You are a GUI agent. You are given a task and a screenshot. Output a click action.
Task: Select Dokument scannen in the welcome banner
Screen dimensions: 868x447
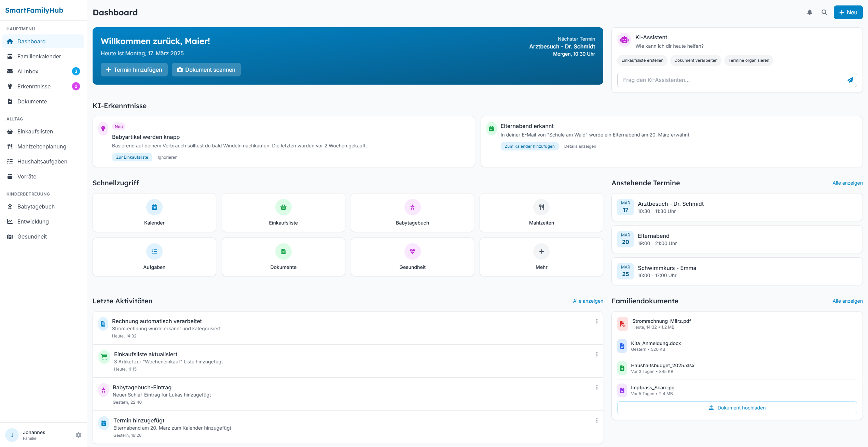206,70
